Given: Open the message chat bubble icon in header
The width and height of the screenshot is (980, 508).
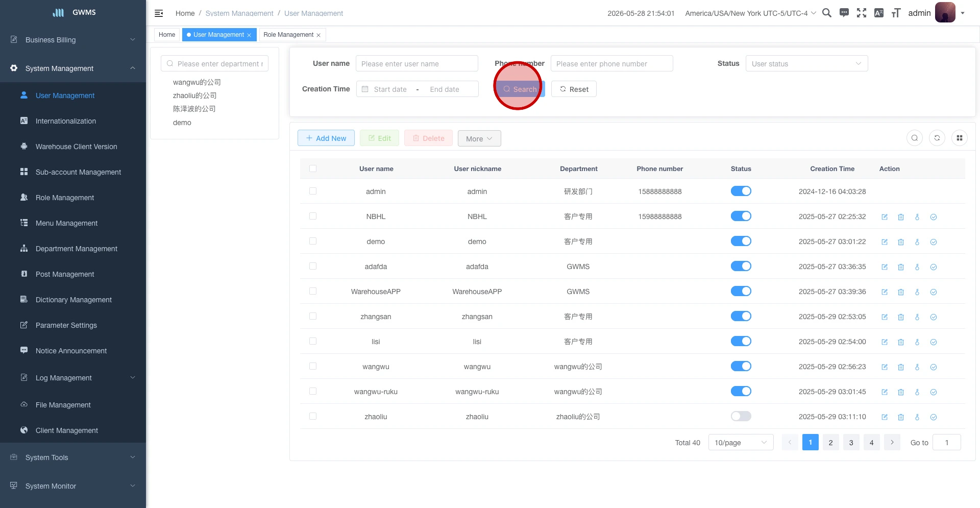Looking at the screenshot, I should pos(844,13).
